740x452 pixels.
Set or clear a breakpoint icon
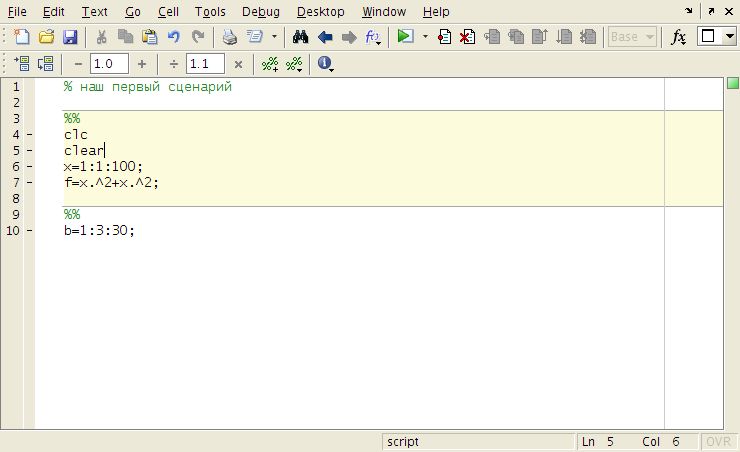[444, 36]
